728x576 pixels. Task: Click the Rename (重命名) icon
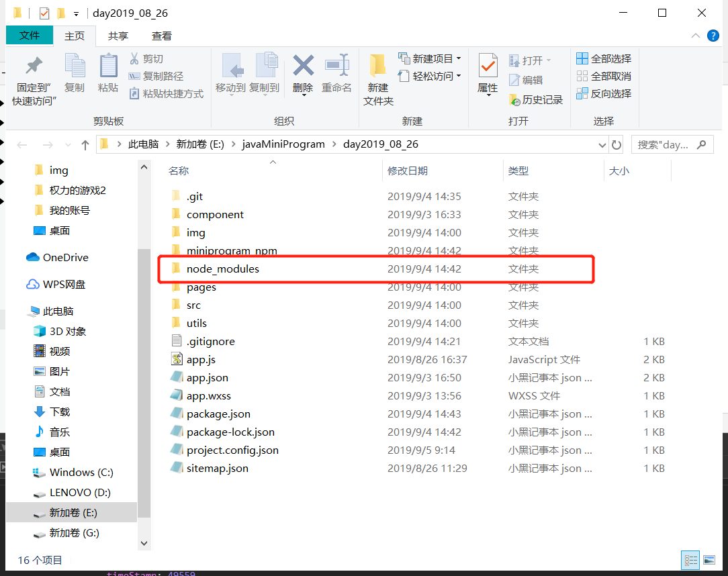[336, 65]
